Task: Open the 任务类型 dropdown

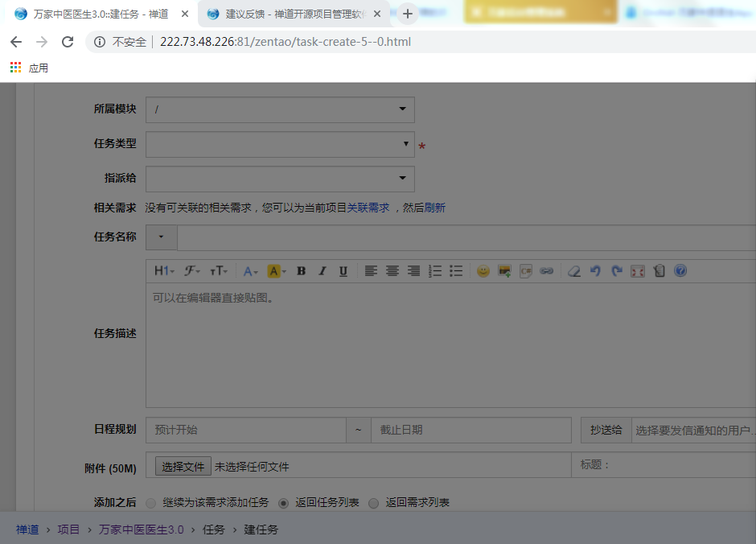Action: point(280,144)
